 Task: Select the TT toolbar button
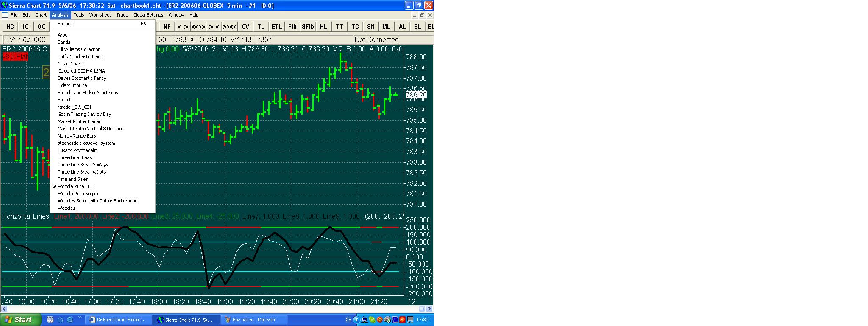point(339,26)
